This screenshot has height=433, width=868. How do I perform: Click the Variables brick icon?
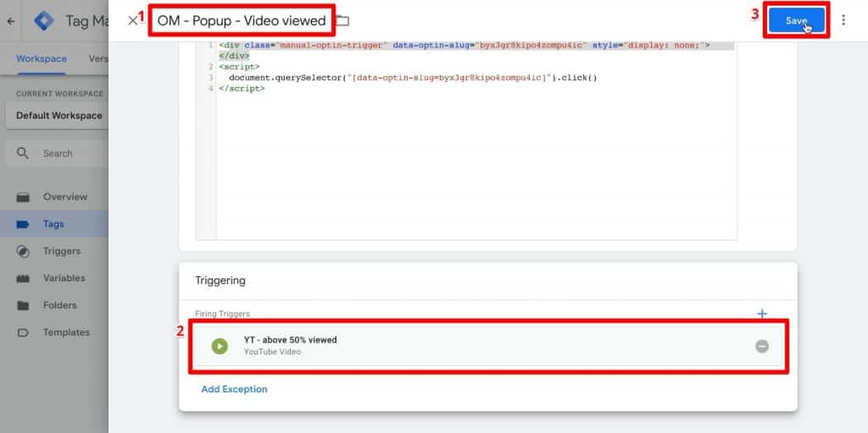(23, 279)
